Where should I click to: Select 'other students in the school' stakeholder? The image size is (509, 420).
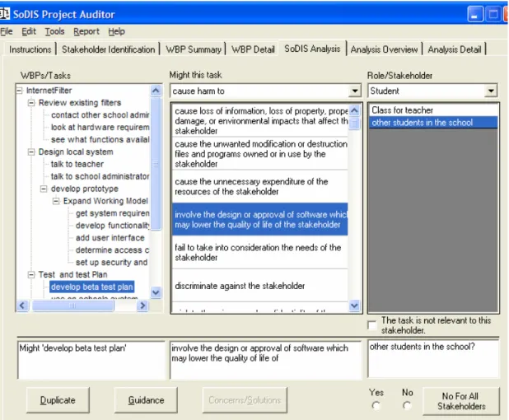(433, 123)
